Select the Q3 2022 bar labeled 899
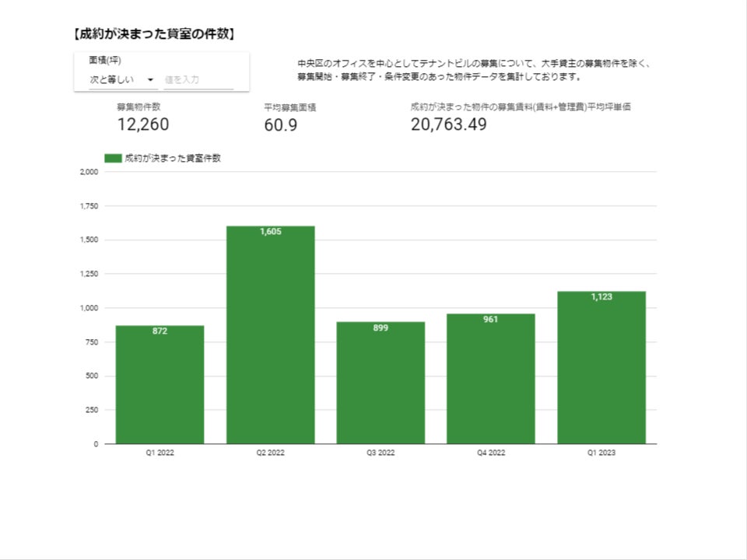747x560 pixels. [381, 383]
